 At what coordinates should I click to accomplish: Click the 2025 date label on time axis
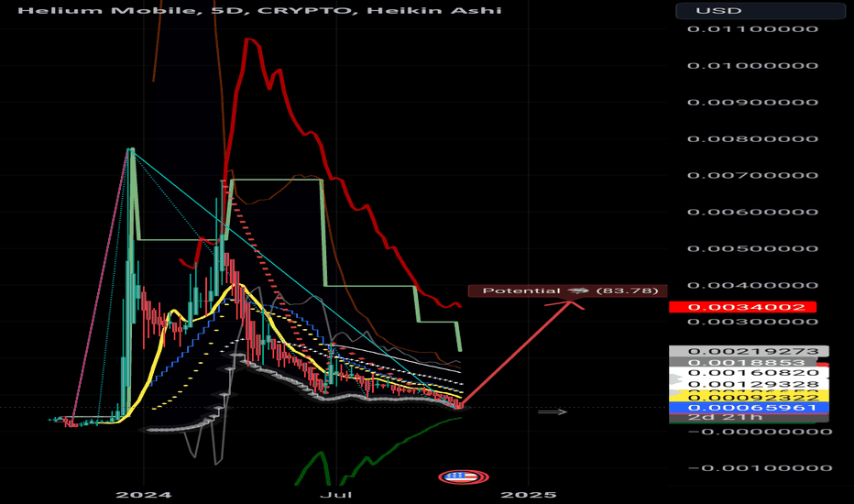click(529, 495)
